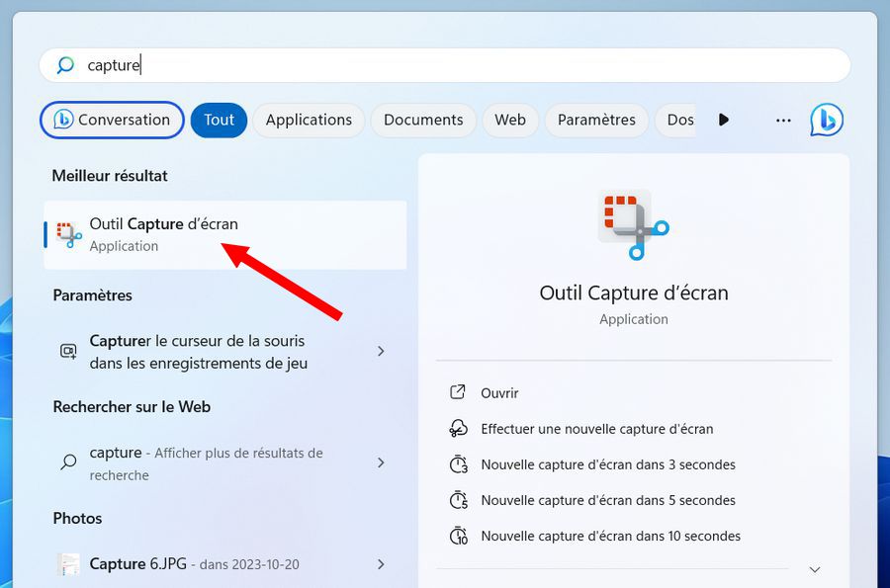890x588 pixels.
Task: Open Bing chat icon at top right
Action: (x=827, y=120)
